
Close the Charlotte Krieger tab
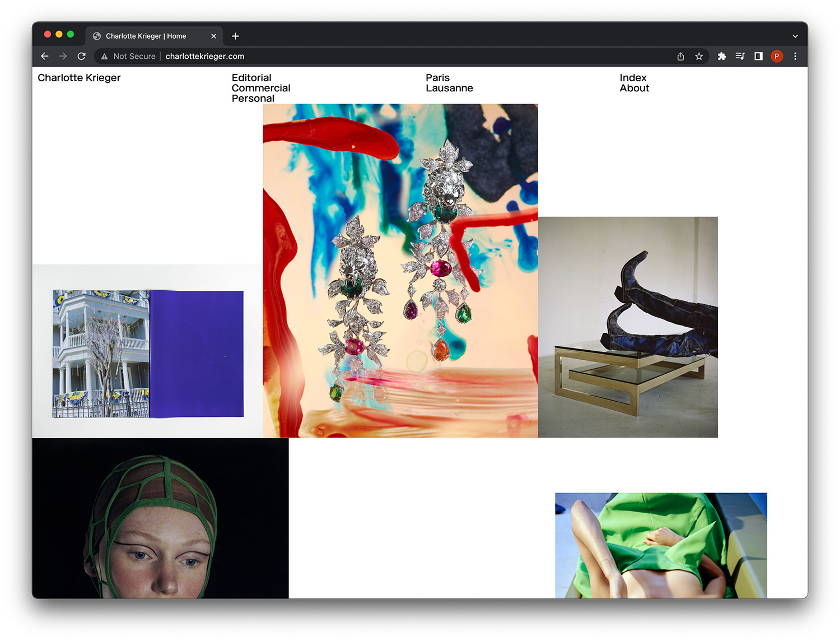tap(213, 36)
